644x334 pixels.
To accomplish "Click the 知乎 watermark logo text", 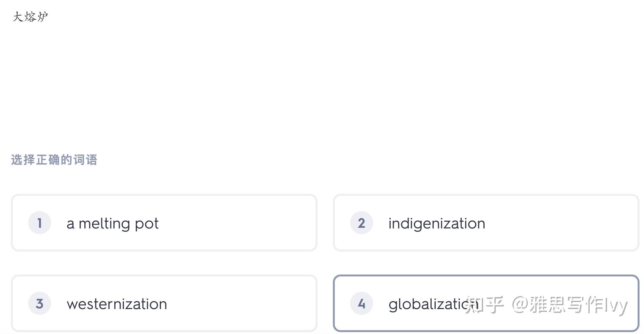I will (485, 305).
